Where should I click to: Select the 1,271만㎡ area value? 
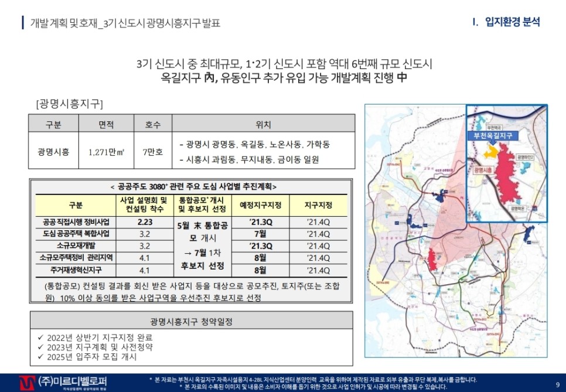106,152
